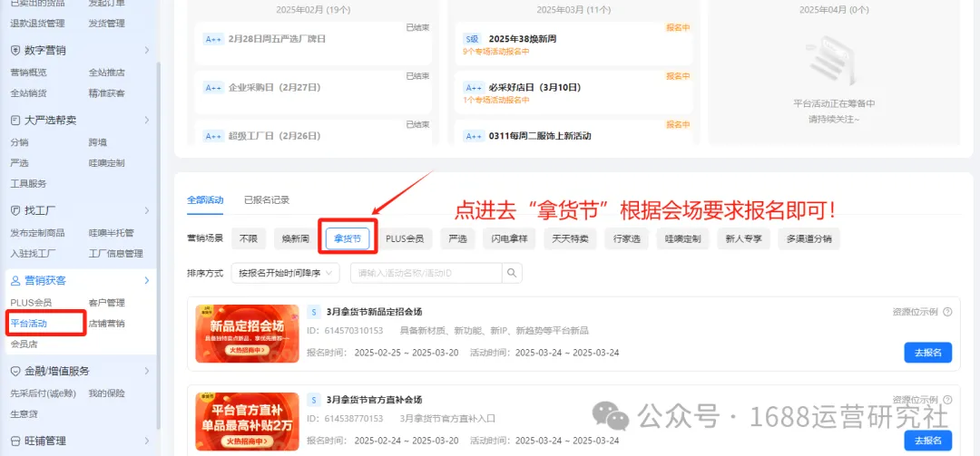
Task: Switch to the 全部活动 tab
Action: coord(205,200)
